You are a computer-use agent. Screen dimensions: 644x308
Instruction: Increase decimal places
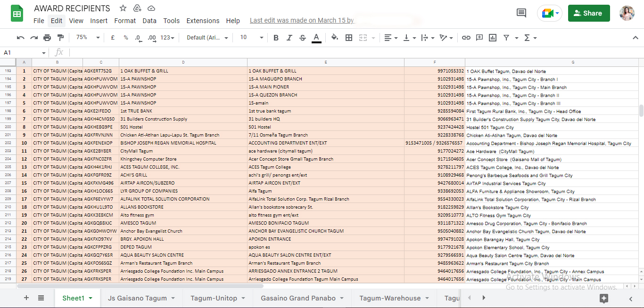152,38
